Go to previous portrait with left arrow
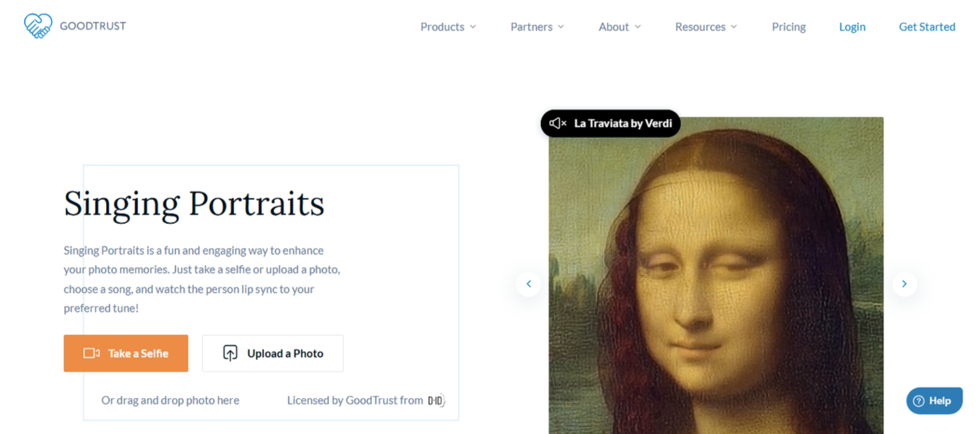 [528, 283]
